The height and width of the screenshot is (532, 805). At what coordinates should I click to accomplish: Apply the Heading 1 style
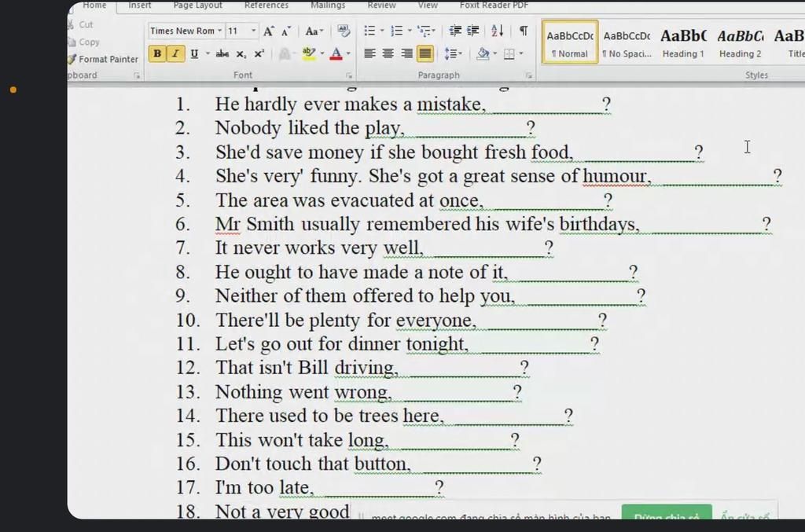(683, 42)
